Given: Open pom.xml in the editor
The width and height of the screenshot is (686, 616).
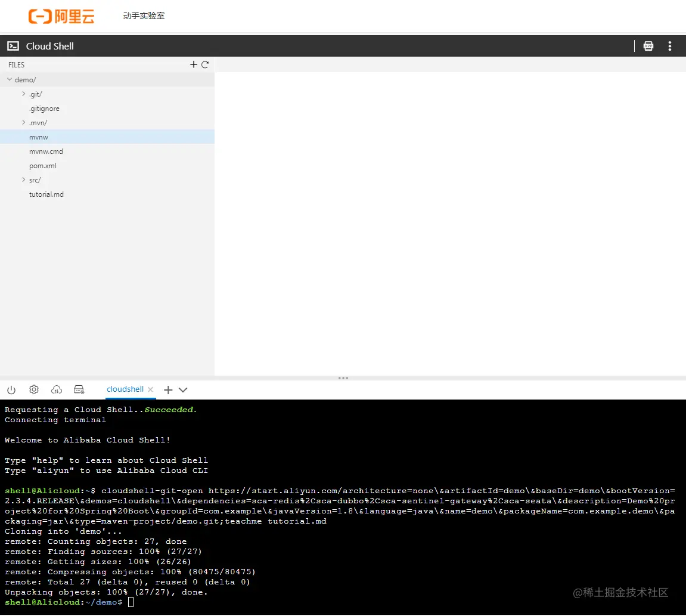Looking at the screenshot, I should 42,166.
